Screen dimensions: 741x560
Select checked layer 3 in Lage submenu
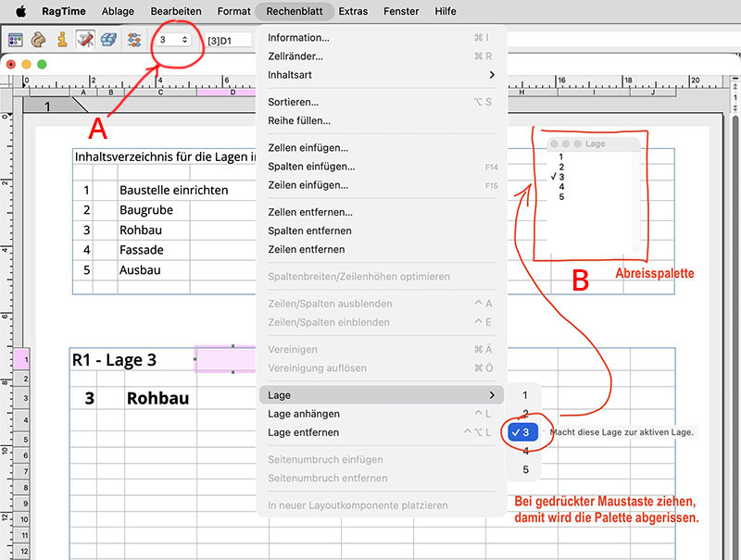click(x=522, y=432)
